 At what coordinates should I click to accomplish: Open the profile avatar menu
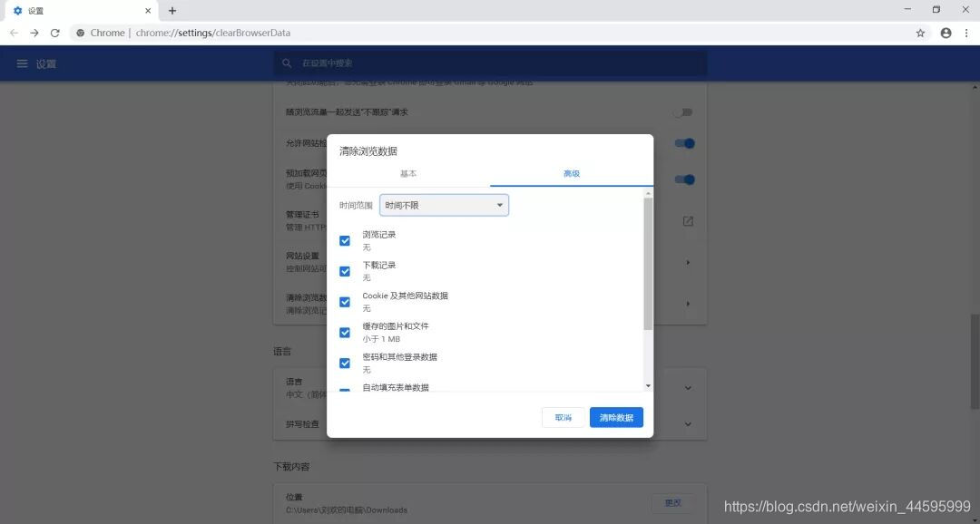tap(946, 34)
